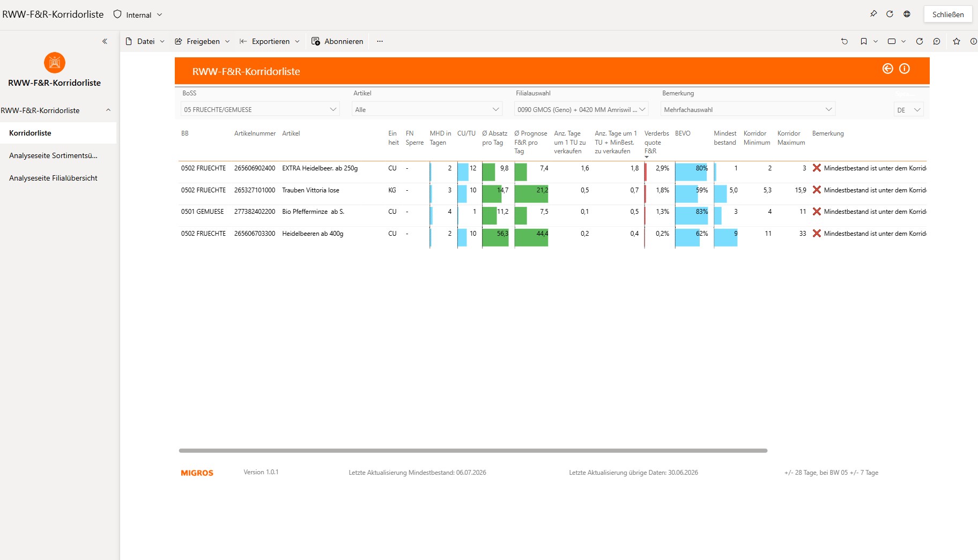
Task: Expand the Artikel dropdown showing Alle
Action: pos(427,109)
